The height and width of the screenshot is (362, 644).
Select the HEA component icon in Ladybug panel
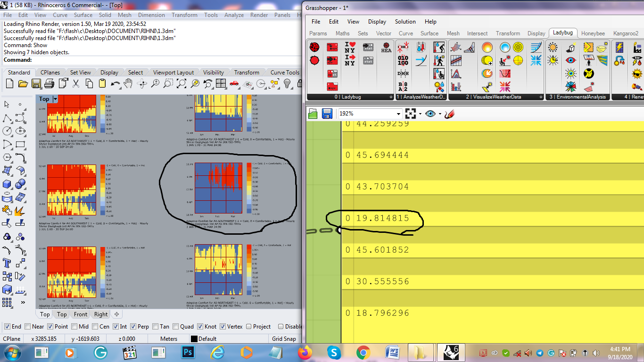[x=386, y=48]
